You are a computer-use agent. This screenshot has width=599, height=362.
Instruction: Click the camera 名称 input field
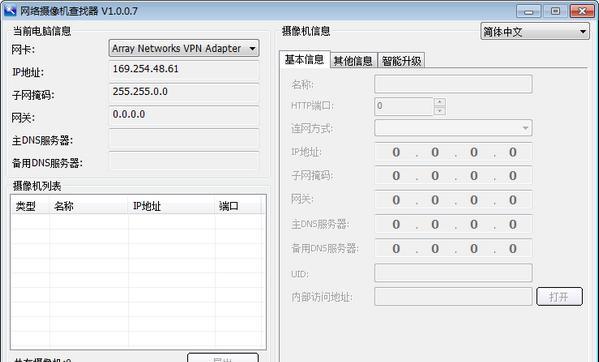tap(453, 84)
